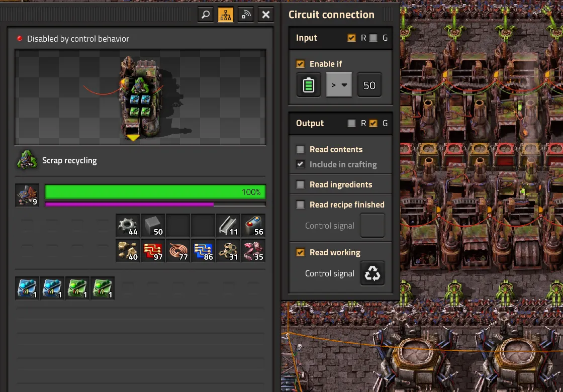The width and height of the screenshot is (563, 392).
Task: Select the first green module slot
Action: [x=77, y=288]
